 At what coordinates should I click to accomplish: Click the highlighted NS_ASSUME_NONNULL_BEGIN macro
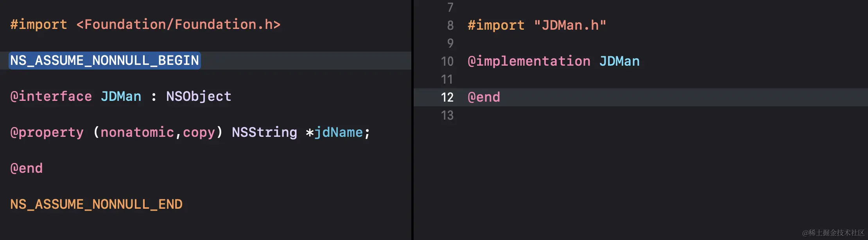[104, 61]
